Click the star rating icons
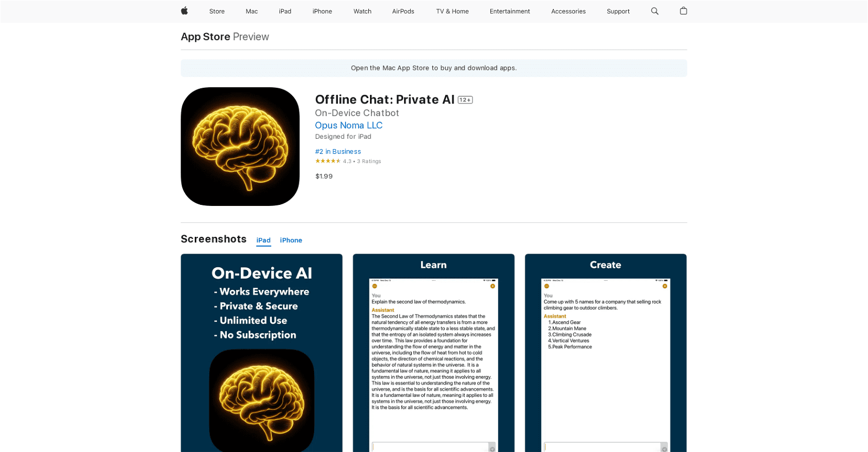 pos(328,161)
